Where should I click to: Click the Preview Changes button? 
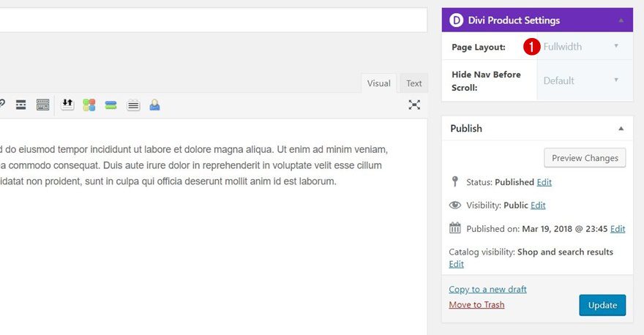pyautogui.click(x=585, y=158)
